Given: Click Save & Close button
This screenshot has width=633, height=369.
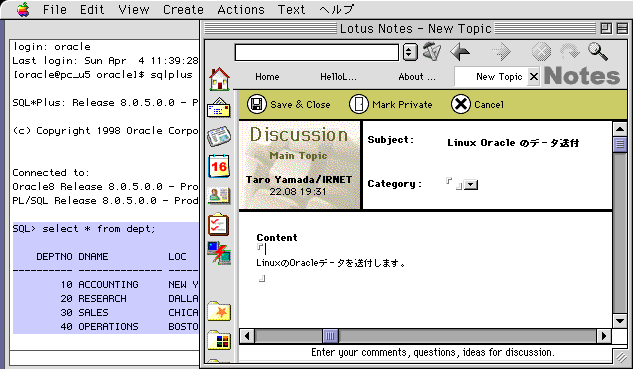Looking at the screenshot, I should tap(289, 105).
